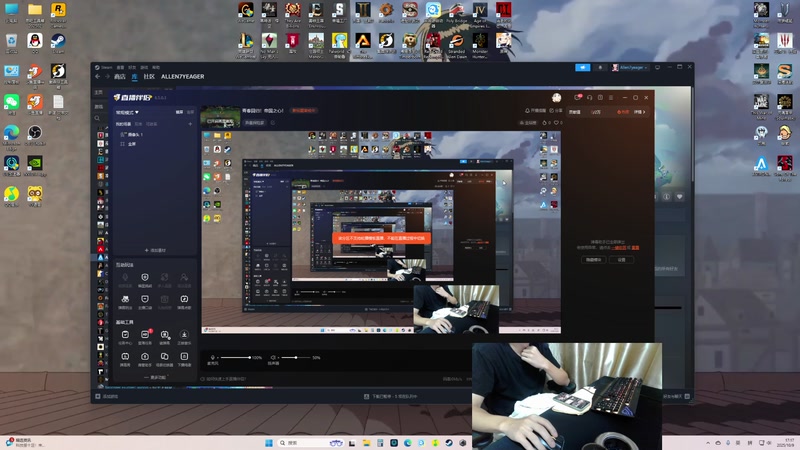Open the download-arrow tool in 基础工具
800x450 pixels.
click(184, 335)
